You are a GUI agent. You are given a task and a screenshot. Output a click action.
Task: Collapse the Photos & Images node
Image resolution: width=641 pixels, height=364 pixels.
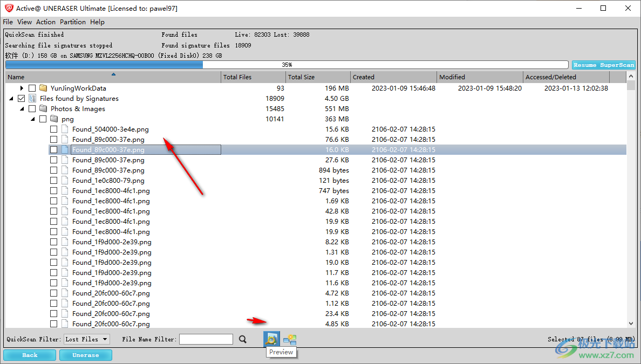coord(22,109)
